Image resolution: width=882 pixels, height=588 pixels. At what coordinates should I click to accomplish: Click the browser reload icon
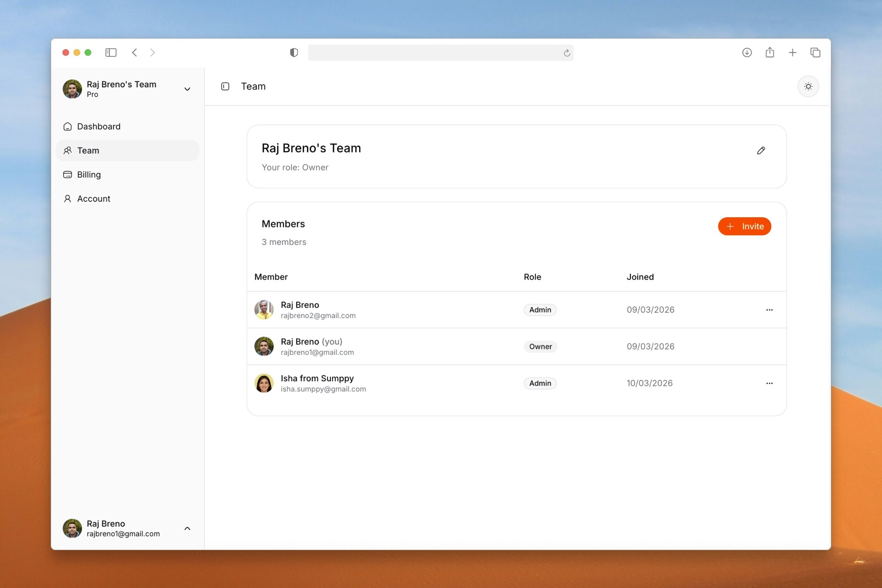[x=567, y=53]
